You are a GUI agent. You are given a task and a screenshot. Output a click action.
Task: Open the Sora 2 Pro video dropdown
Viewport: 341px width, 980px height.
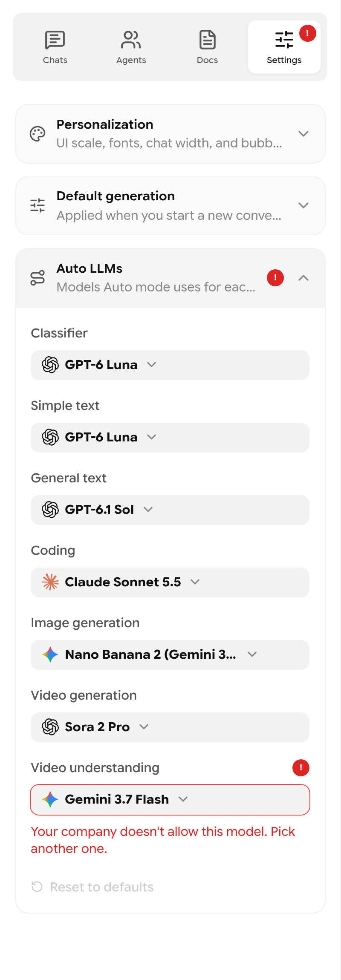[x=170, y=727]
